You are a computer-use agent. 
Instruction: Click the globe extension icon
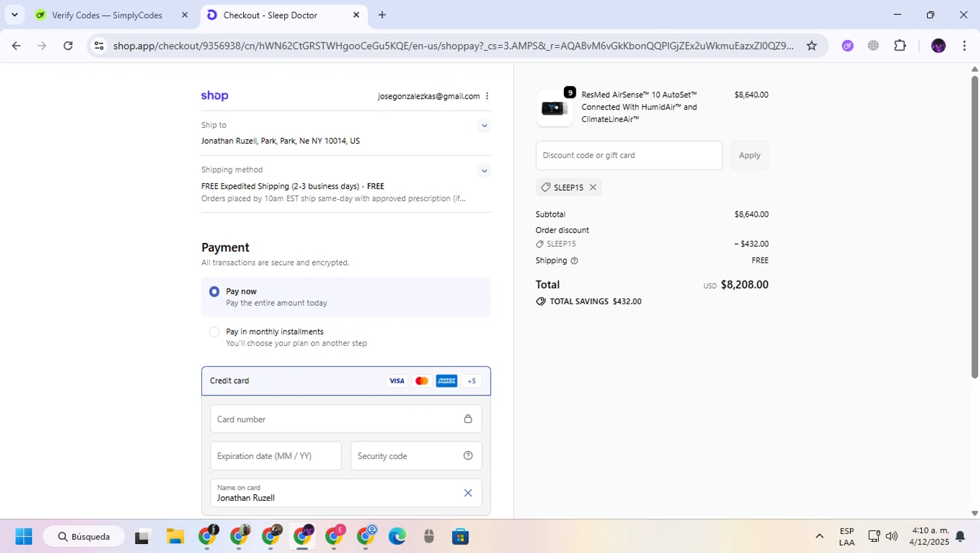click(x=874, y=46)
